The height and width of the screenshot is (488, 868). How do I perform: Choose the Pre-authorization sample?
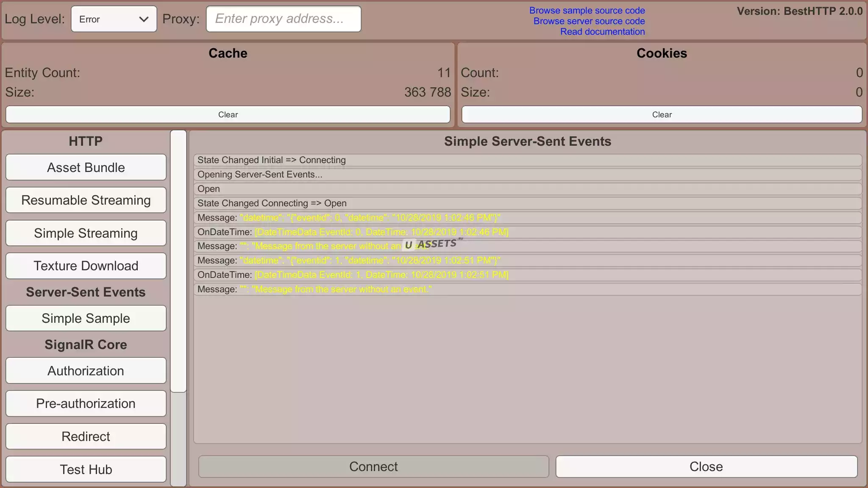(86, 403)
